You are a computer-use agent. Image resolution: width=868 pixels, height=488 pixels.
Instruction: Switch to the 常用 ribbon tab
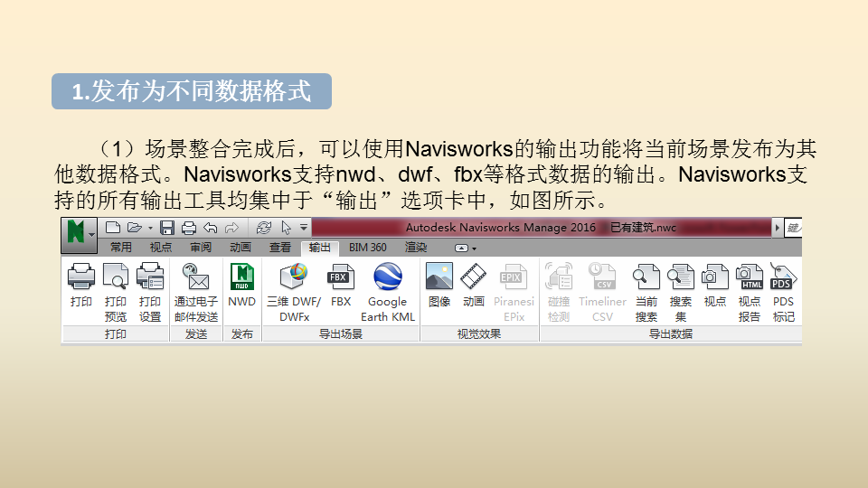[x=120, y=248]
